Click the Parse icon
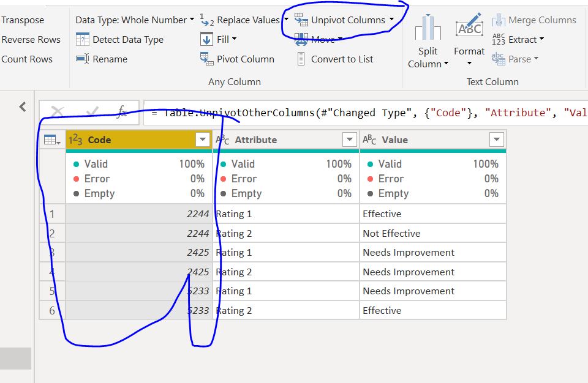 pos(499,59)
